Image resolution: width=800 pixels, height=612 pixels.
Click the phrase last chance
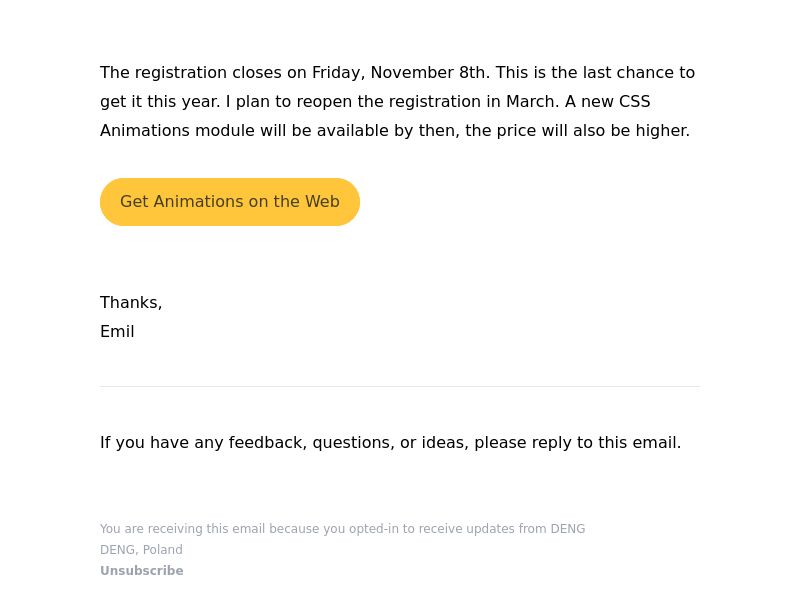pyautogui.click(x=628, y=72)
